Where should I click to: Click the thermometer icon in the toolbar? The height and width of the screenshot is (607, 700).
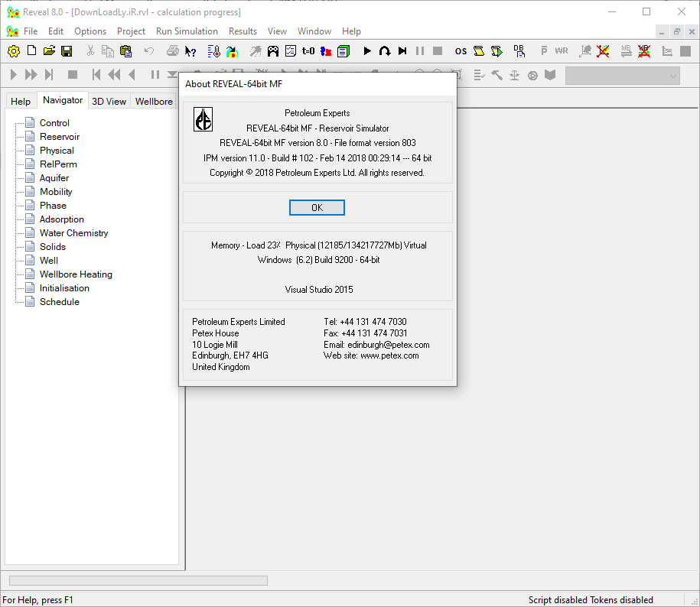pos(214,51)
